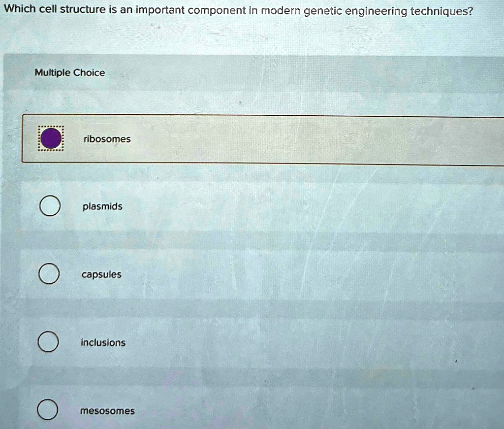Click the mesosomes answer label

point(107,410)
